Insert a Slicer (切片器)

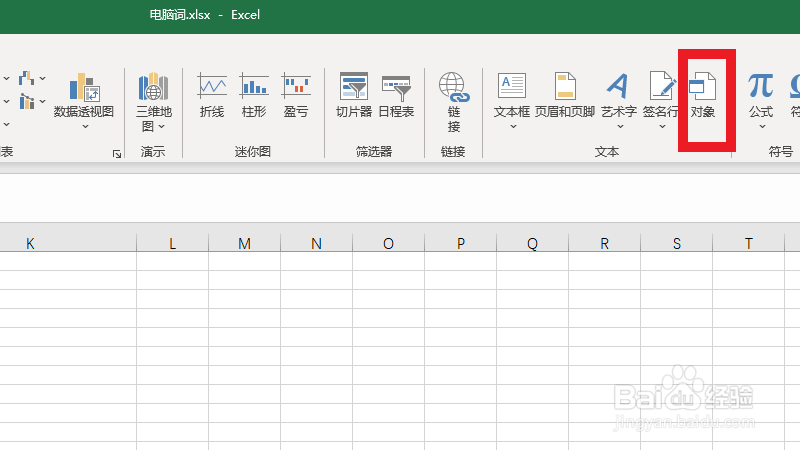coord(354,95)
